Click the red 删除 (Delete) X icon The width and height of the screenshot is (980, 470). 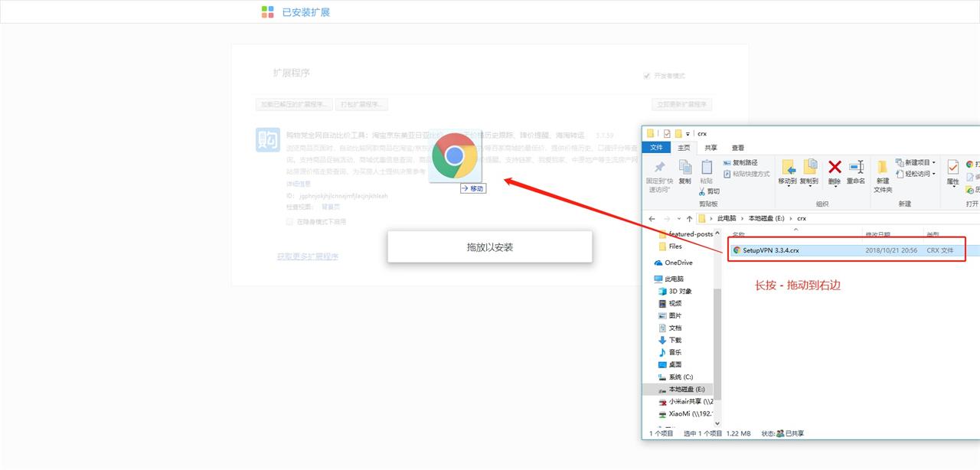(x=835, y=168)
